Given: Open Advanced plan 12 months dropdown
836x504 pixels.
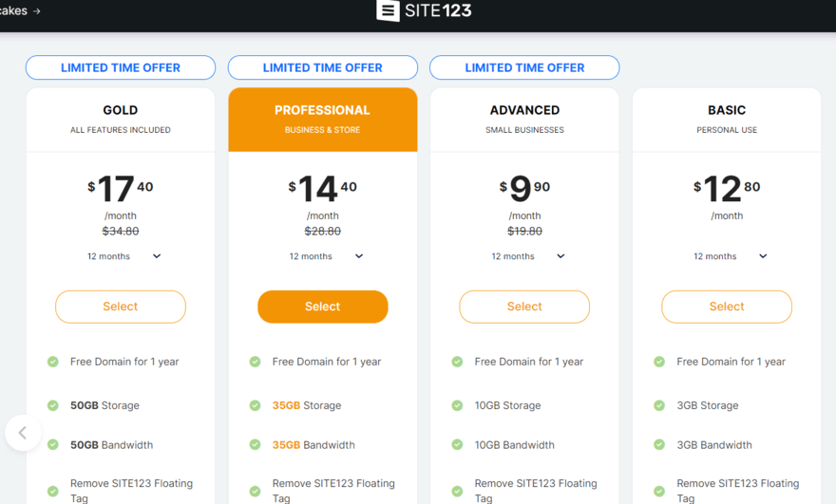Looking at the screenshot, I should (528, 256).
